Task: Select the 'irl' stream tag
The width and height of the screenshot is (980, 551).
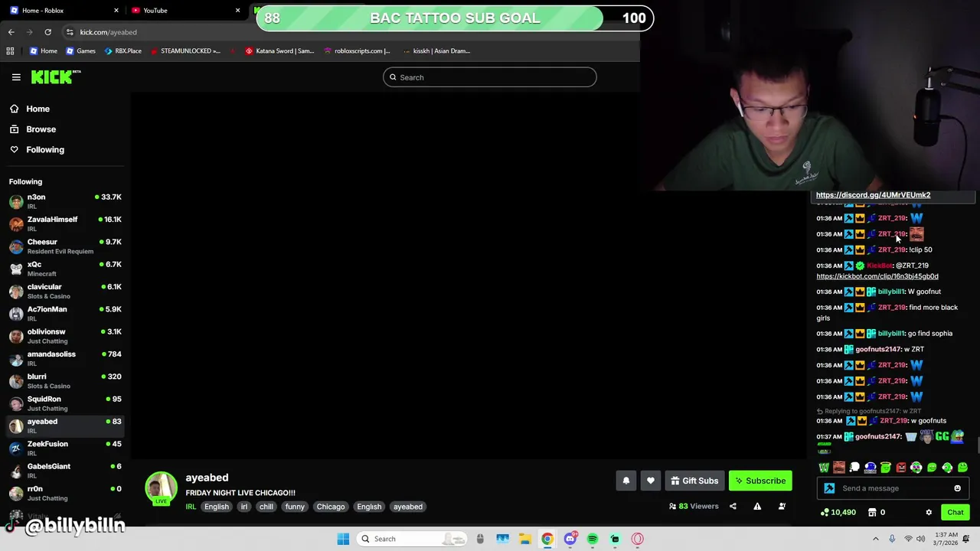Action: click(243, 507)
